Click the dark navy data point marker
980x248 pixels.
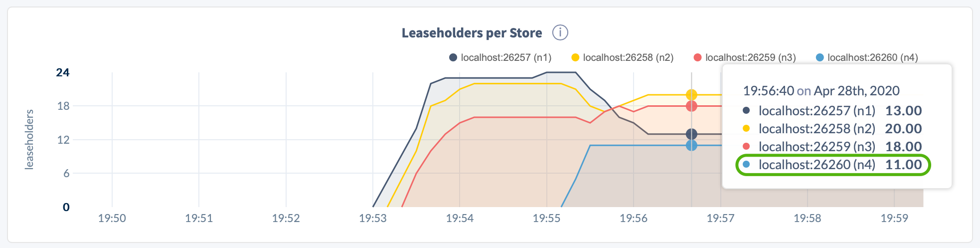[x=691, y=134]
